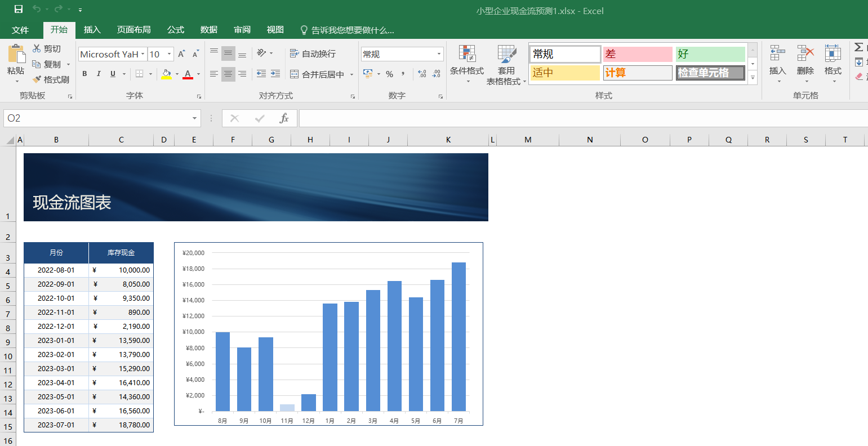Switch to the Data (数据) tab
868x446 pixels.
click(209, 30)
